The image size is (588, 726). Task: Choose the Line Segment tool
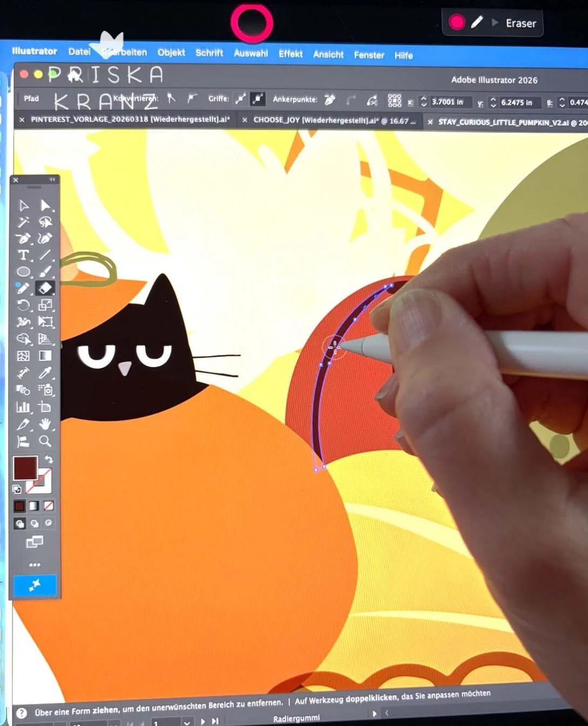(x=45, y=255)
